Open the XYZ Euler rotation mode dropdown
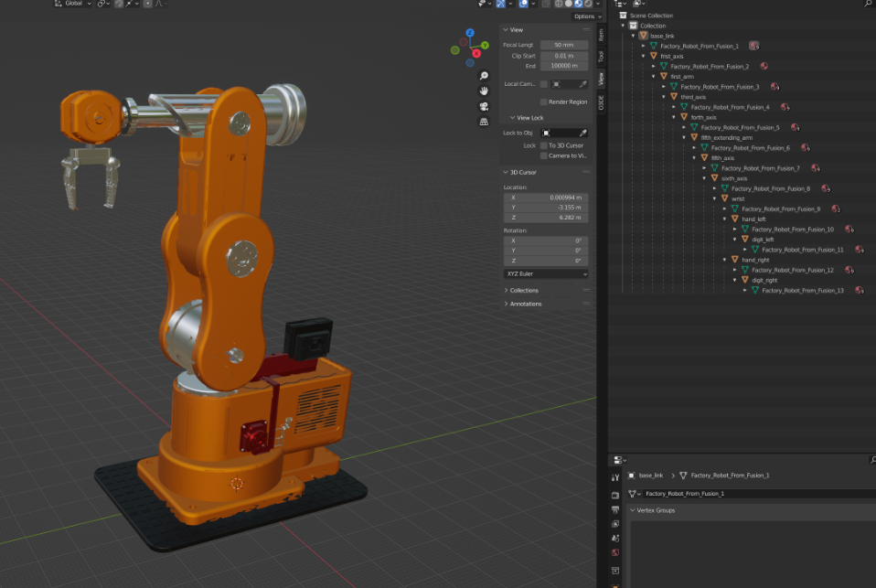876x588 pixels. 546,273
